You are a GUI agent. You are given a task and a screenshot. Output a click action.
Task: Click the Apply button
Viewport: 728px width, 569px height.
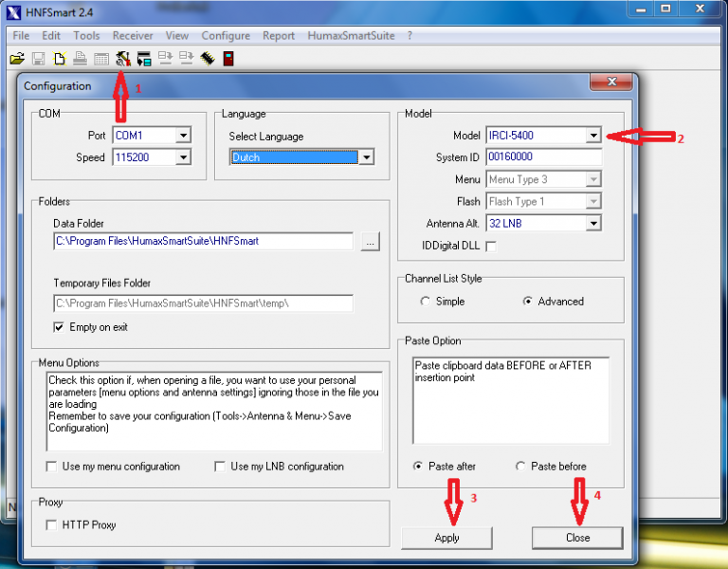click(x=446, y=538)
